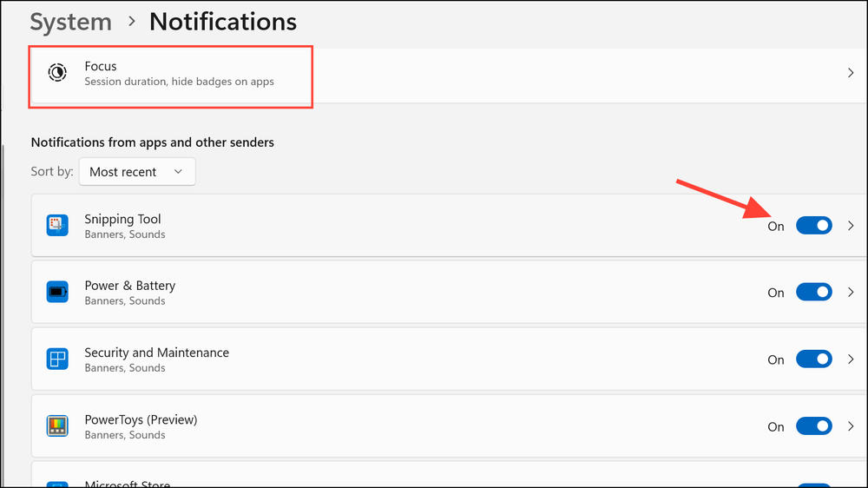Screen dimensions: 868x488
Task: Click the Focus session icon
Action: [57, 73]
